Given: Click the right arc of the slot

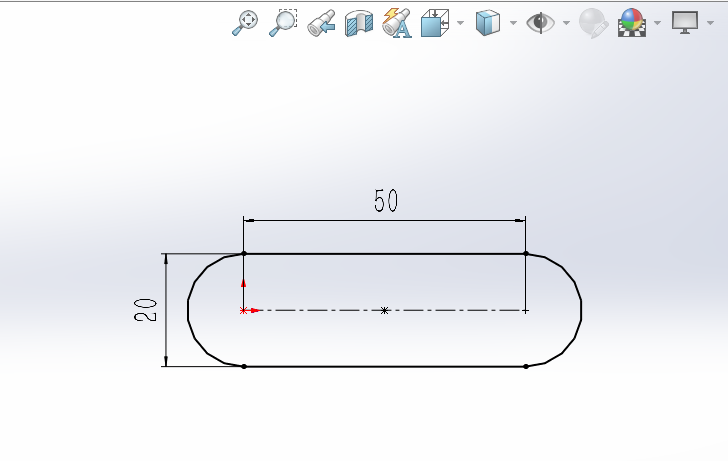Looking at the screenshot, I should point(581,310).
